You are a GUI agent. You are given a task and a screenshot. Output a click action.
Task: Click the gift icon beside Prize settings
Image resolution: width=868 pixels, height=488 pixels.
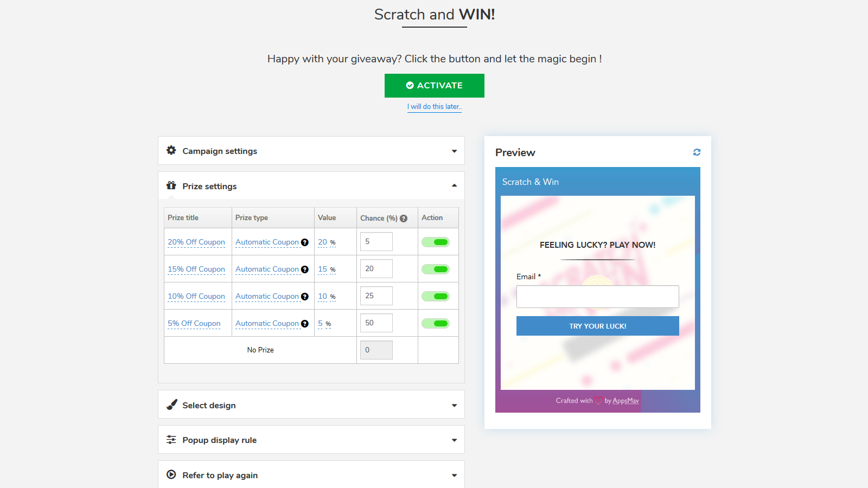coord(171,185)
